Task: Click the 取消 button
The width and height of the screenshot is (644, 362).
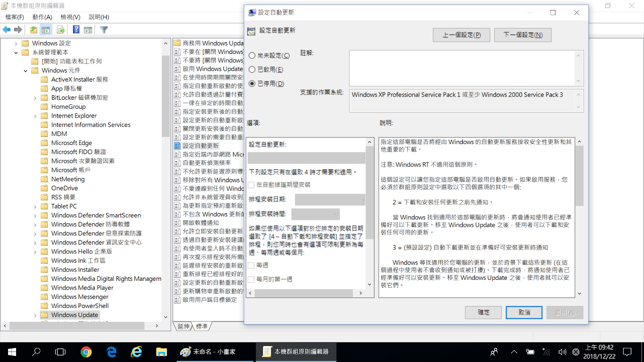Action: click(524, 313)
